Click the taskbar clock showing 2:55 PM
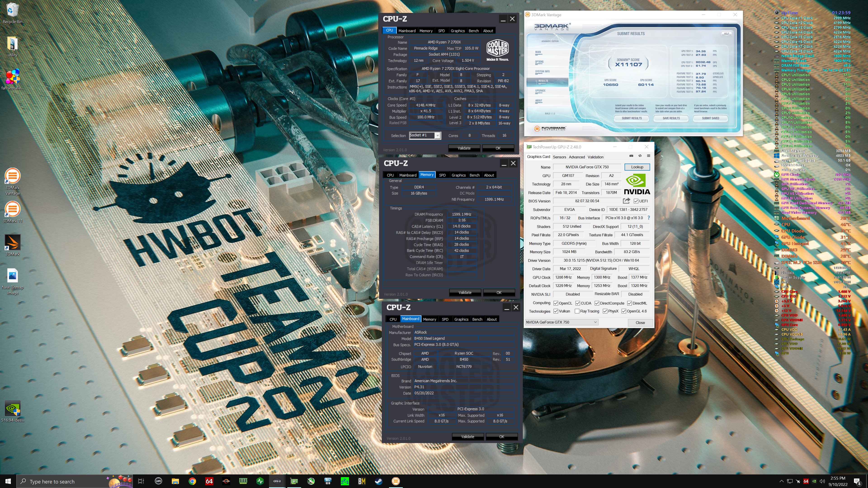Viewport: 868px width, 488px height. 838,481
